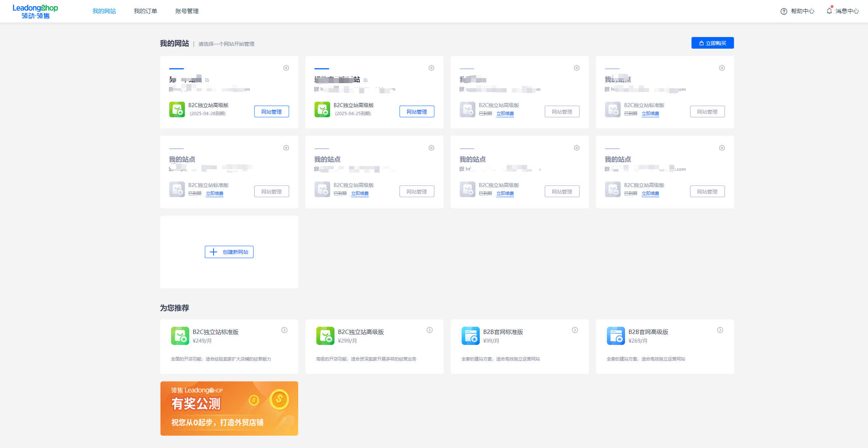Screen dimensions: 868x448
Task: Click the ¥269/月 price text
Action: coord(638,341)
